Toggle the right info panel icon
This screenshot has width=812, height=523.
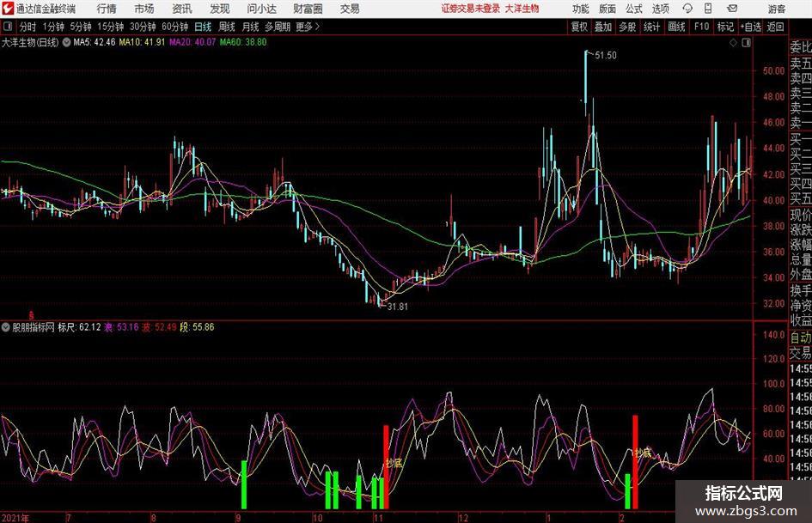(x=746, y=43)
